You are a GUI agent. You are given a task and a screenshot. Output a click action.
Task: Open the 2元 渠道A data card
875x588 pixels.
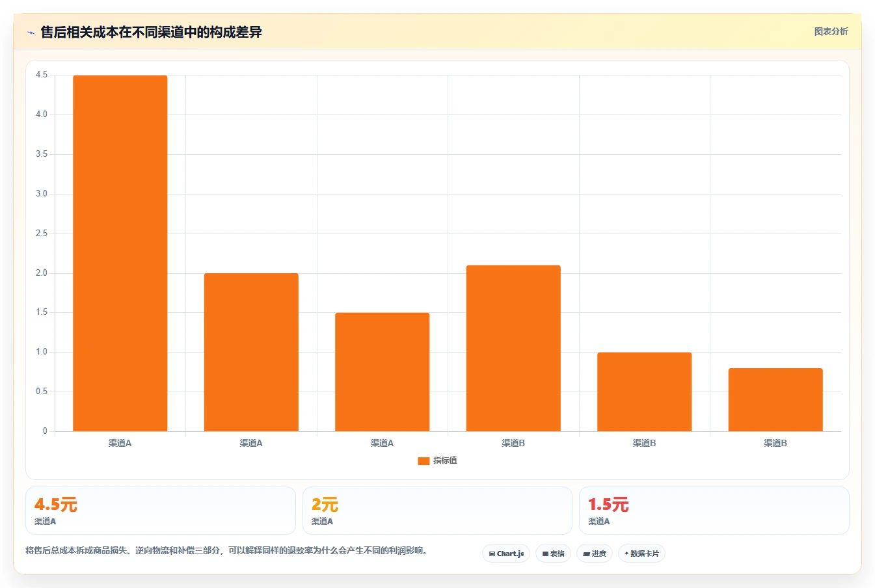pos(437,511)
